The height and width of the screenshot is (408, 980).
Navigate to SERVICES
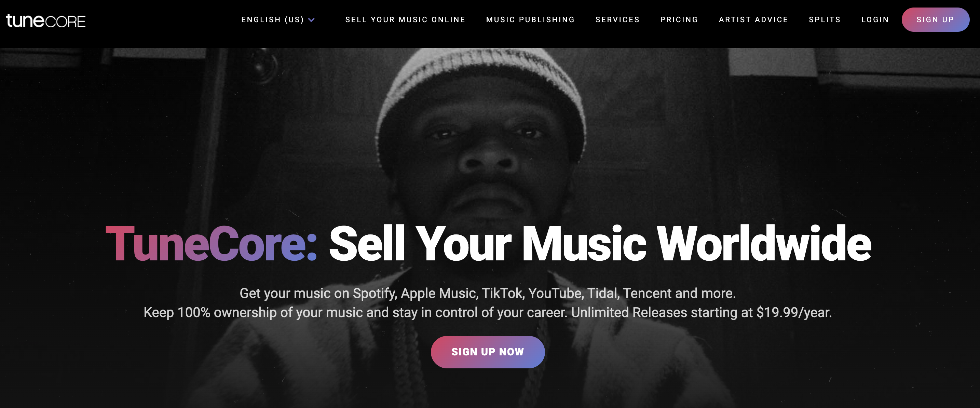click(x=617, y=20)
